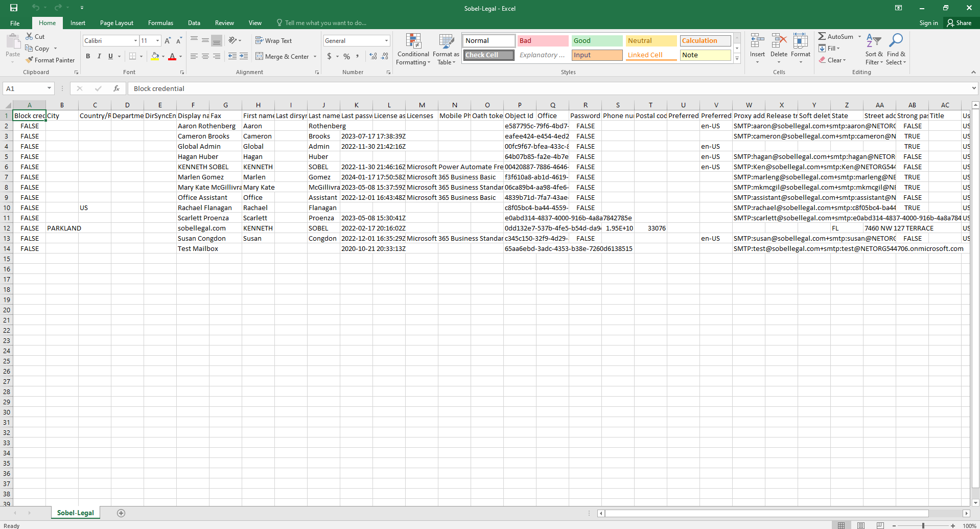Apply the Comma Style icon
980x529 pixels.
358,56
